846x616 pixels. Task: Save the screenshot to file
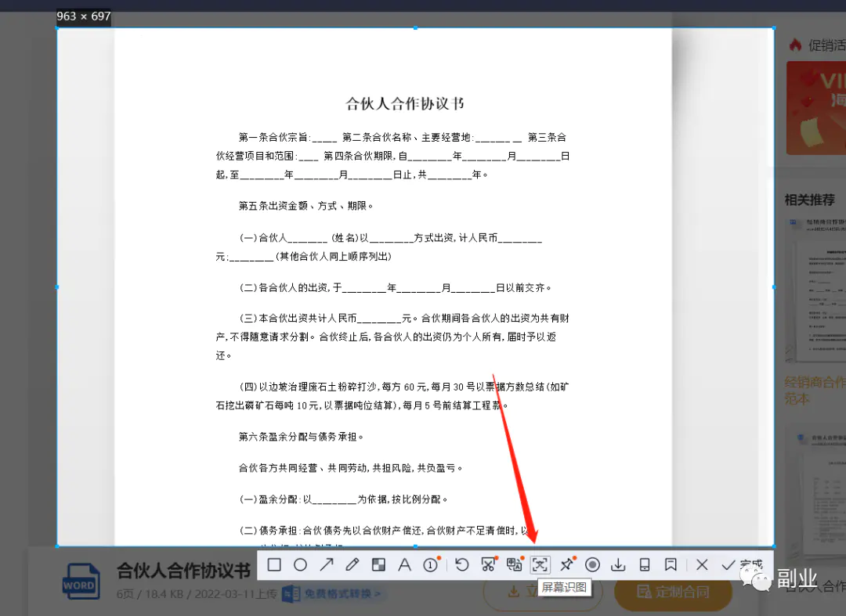618,564
